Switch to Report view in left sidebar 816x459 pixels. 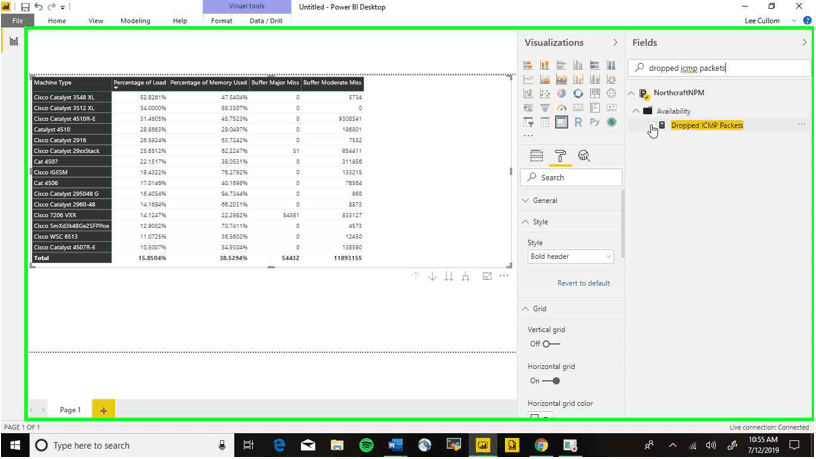pos(14,41)
